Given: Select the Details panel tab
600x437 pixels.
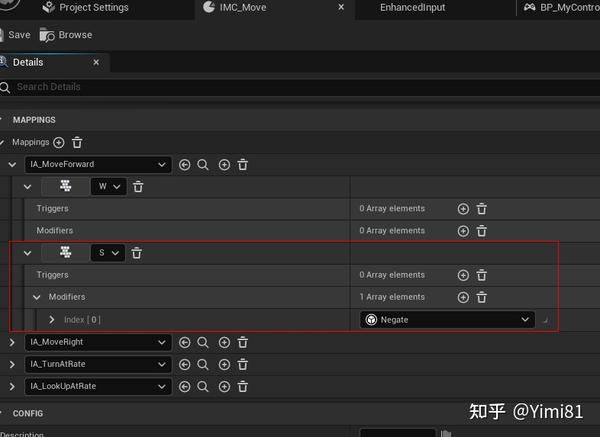Looking at the screenshot, I should tap(28, 62).
